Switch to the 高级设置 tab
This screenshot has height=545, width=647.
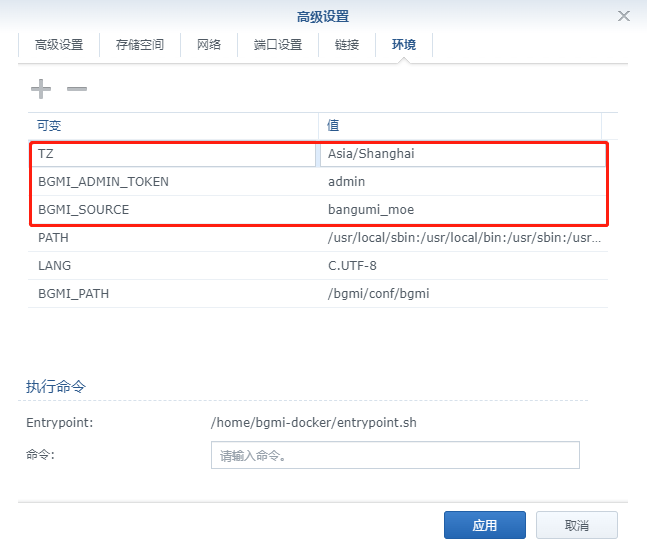tap(59, 45)
